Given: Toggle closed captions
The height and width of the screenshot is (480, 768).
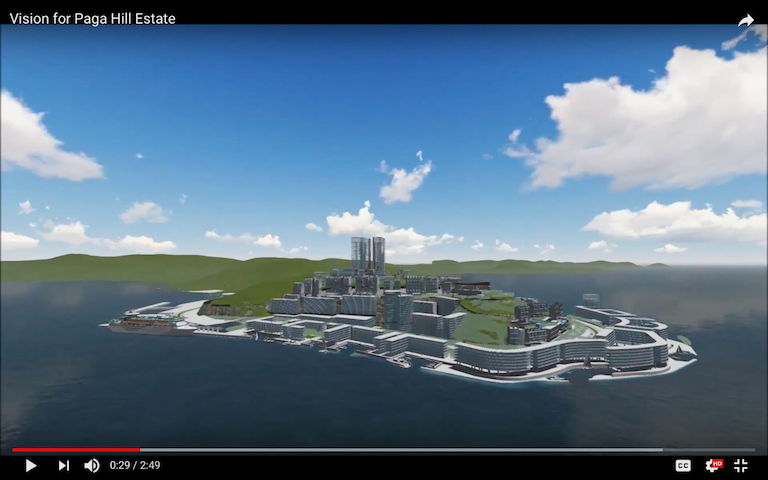Looking at the screenshot, I should 683,465.
